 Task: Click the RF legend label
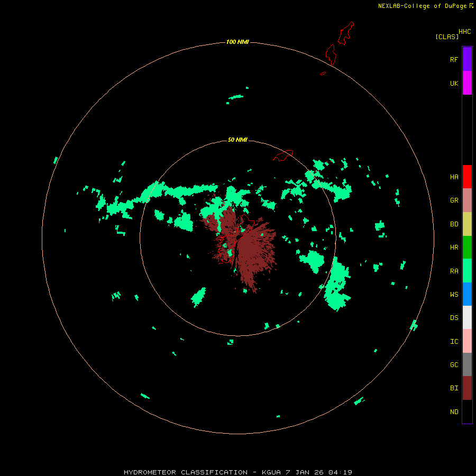[x=454, y=59]
